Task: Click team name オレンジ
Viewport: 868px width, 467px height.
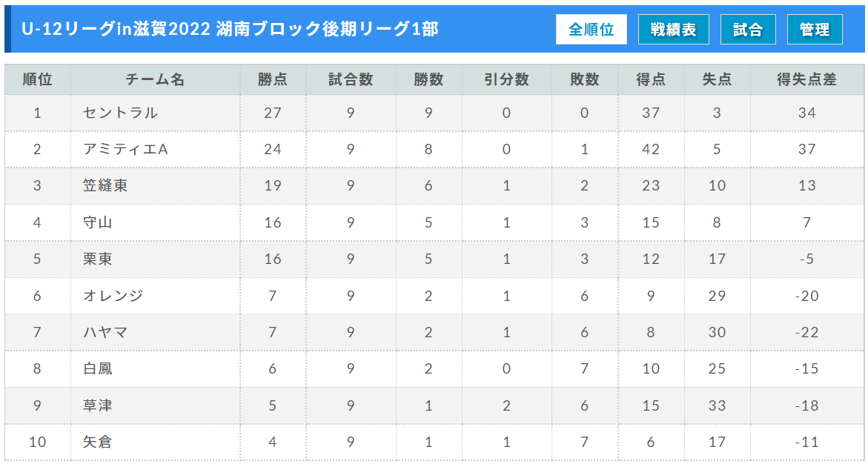Action: tap(113, 296)
